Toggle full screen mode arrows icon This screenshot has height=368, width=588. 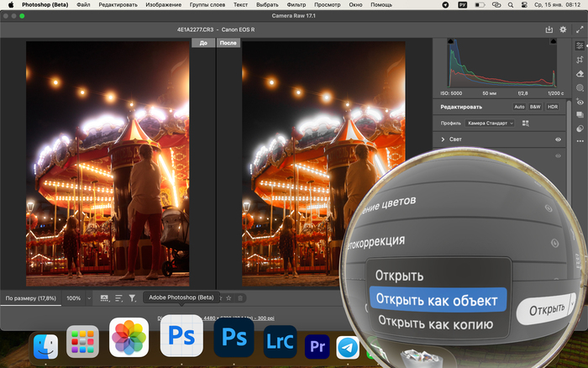580,29
